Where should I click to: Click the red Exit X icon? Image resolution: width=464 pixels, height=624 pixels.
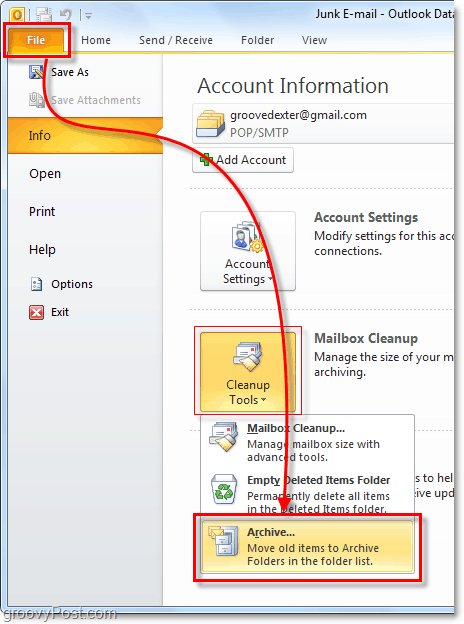[36, 312]
